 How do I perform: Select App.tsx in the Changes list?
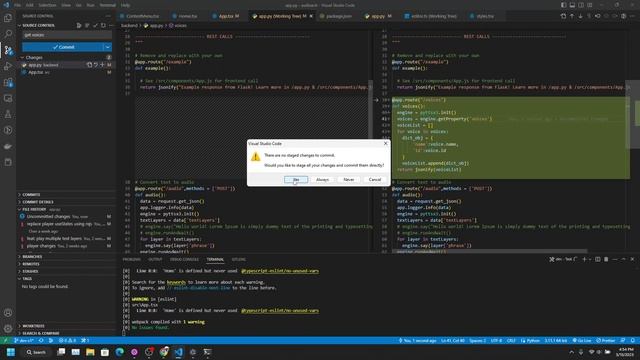click(x=67, y=72)
